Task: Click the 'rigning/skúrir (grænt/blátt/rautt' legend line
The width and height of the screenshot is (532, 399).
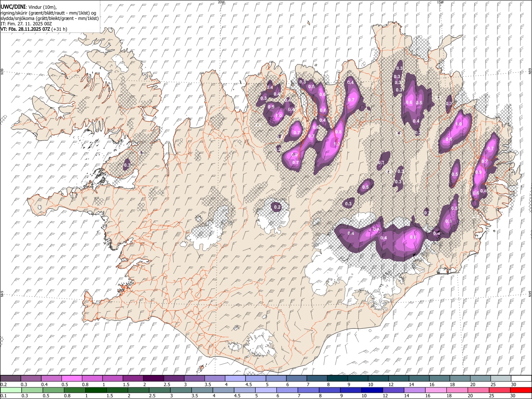Action: pyautogui.click(x=49, y=13)
